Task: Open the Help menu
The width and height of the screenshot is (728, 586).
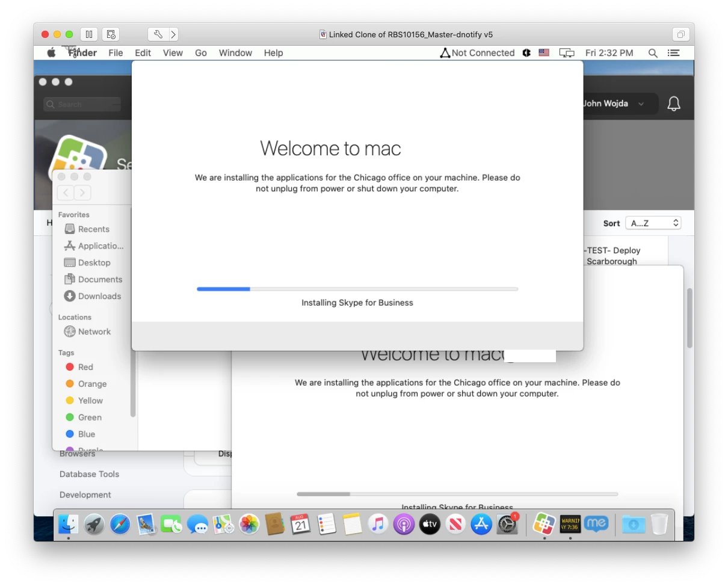Action: [273, 53]
